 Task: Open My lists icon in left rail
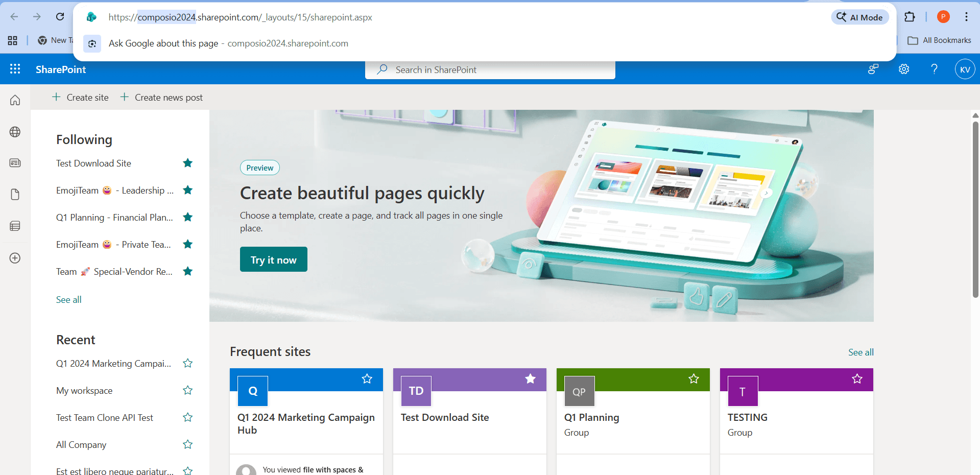15,226
